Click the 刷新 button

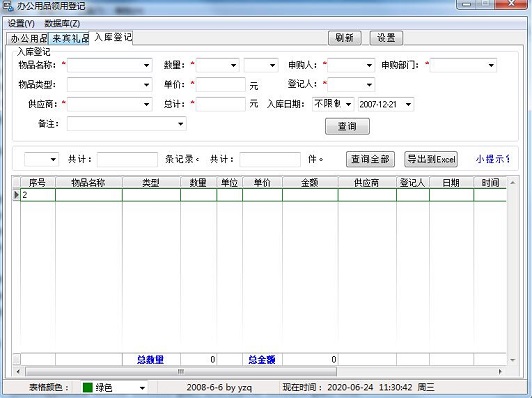(344, 38)
